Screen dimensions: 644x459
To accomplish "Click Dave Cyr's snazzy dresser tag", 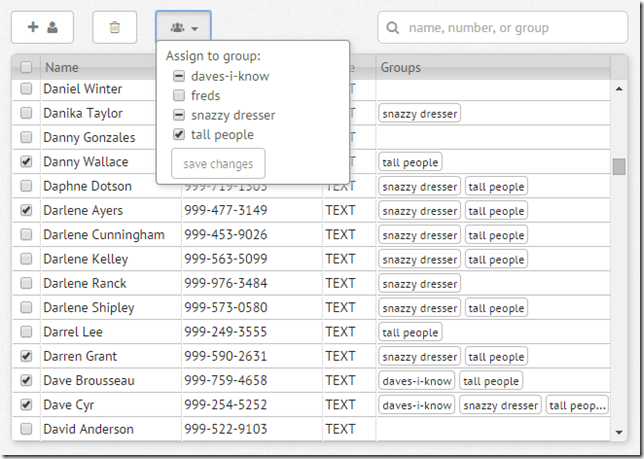I will 500,405.
